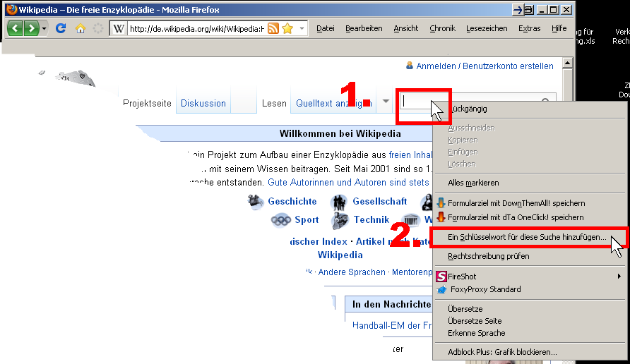
Task: Choose Alles markieren in the context menu
Action: [x=473, y=183]
